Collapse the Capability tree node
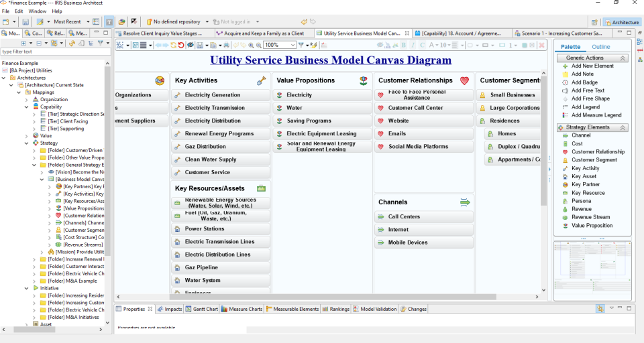Screen dimensions: 644x343 click(x=27, y=107)
